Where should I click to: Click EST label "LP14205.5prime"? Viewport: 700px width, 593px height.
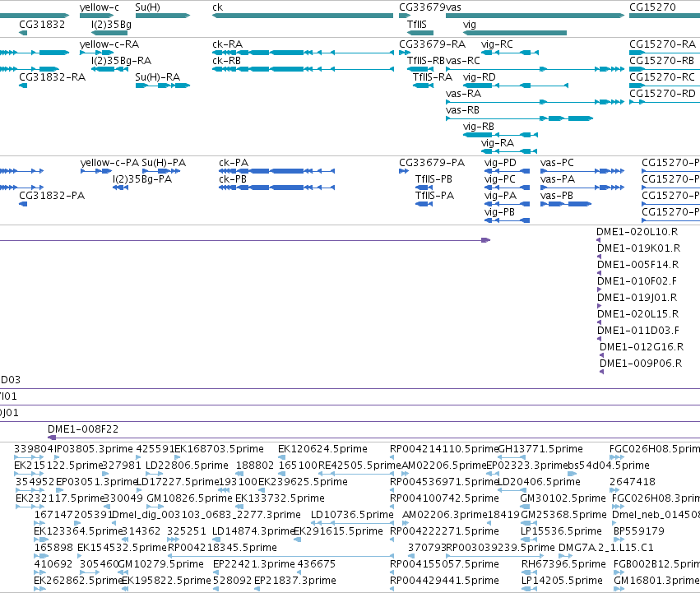pos(562,581)
